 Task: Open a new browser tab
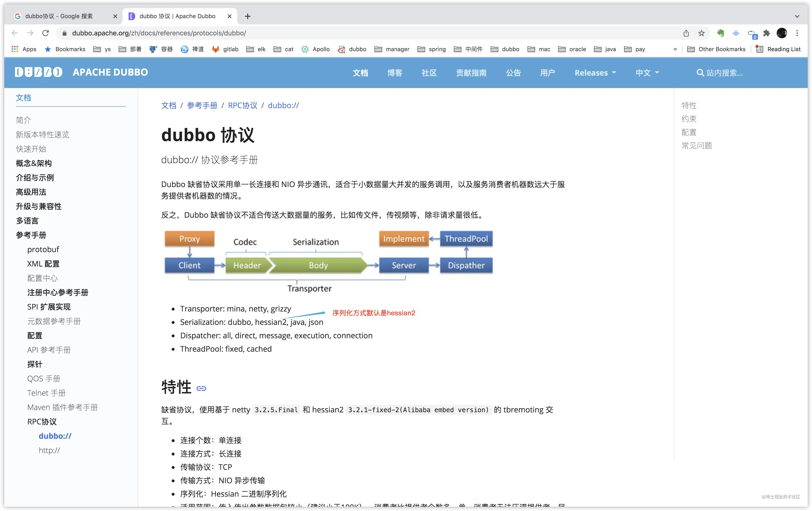247,16
